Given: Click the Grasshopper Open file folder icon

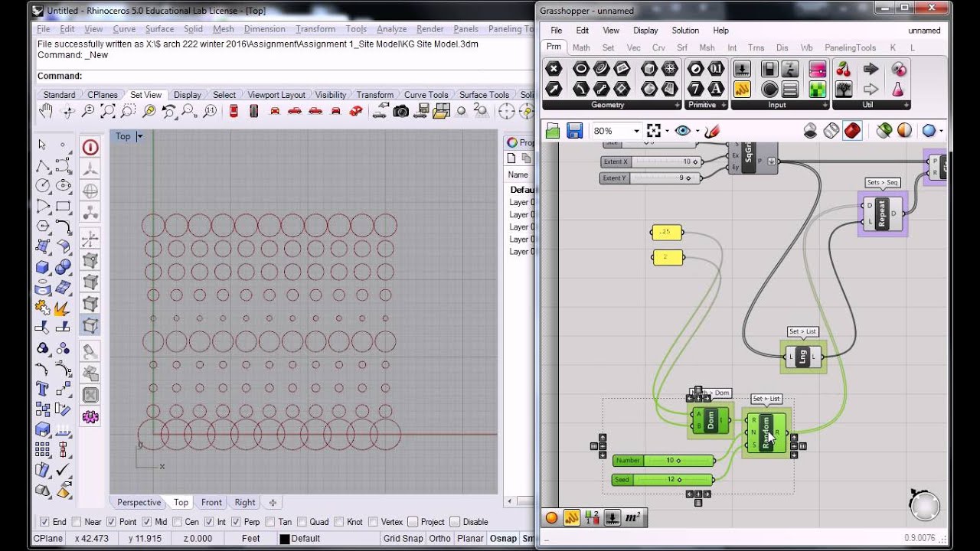Looking at the screenshot, I should pos(552,131).
